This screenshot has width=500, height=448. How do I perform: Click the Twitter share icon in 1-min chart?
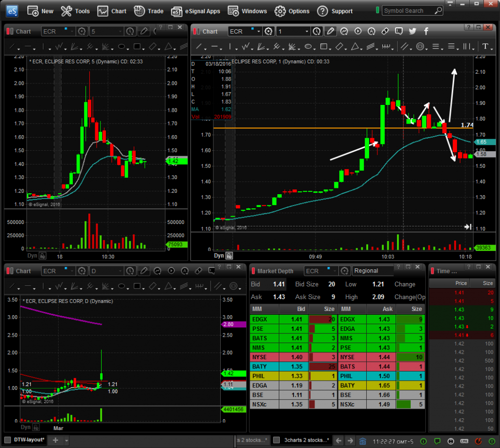[412, 31]
